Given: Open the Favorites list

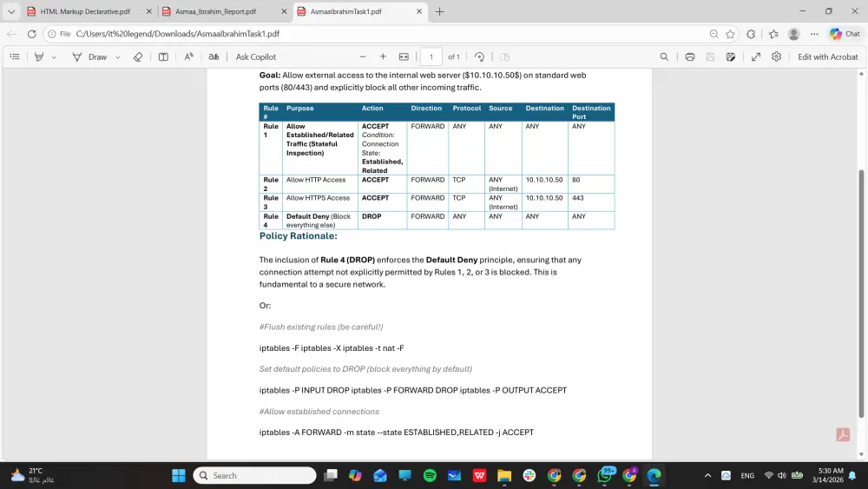Looking at the screenshot, I should (x=773, y=34).
